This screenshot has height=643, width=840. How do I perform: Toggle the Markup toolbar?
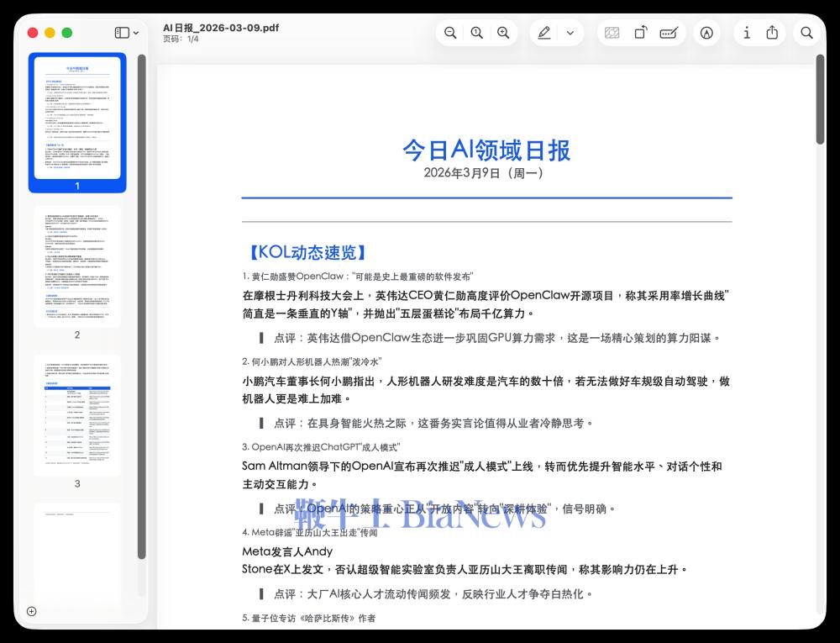pos(707,33)
